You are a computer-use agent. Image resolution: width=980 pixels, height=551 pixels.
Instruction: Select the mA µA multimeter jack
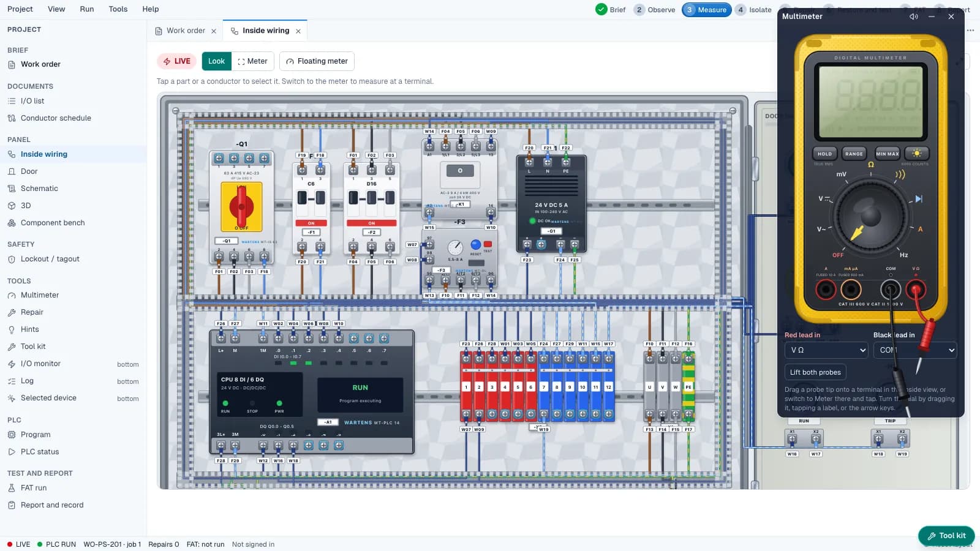tap(851, 289)
